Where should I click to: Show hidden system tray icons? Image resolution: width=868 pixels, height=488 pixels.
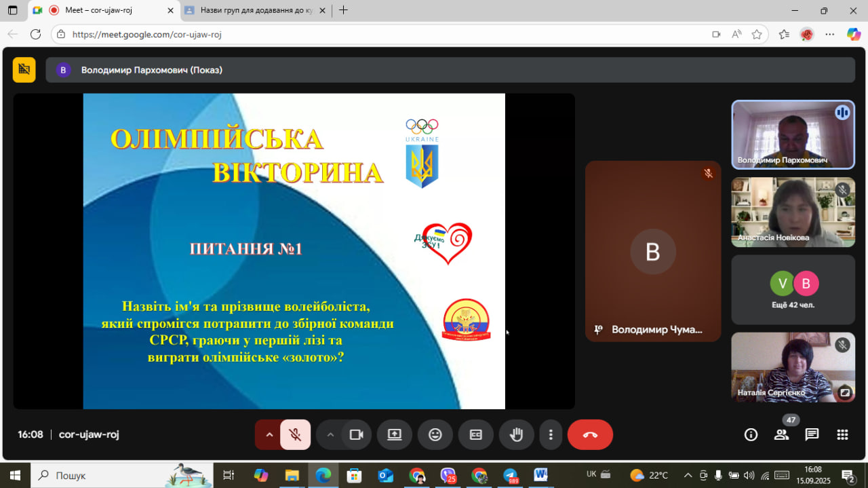tap(688, 475)
